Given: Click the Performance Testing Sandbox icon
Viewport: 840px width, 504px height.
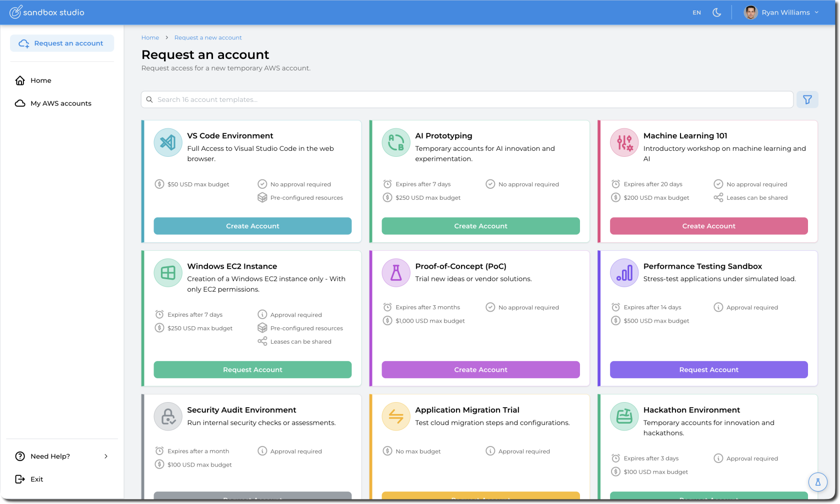Looking at the screenshot, I should click(624, 273).
